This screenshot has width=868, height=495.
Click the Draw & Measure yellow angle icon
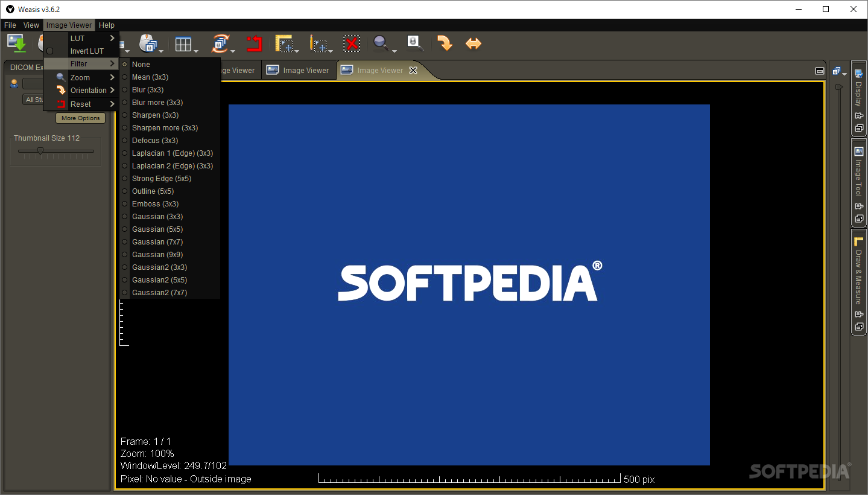(859, 241)
